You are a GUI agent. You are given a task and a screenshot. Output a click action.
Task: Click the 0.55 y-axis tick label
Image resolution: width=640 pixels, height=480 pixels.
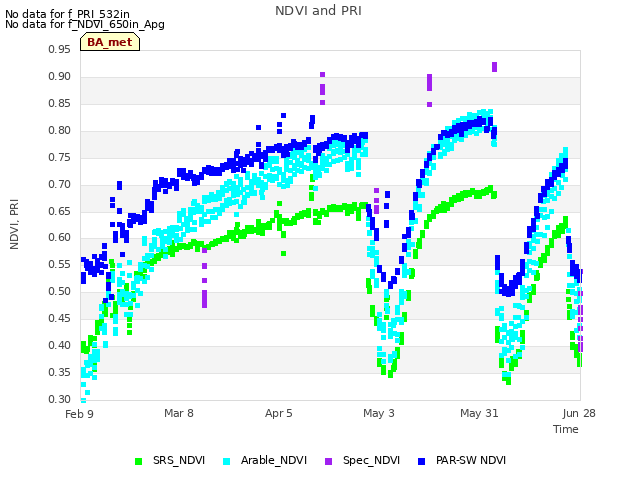(60, 264)
